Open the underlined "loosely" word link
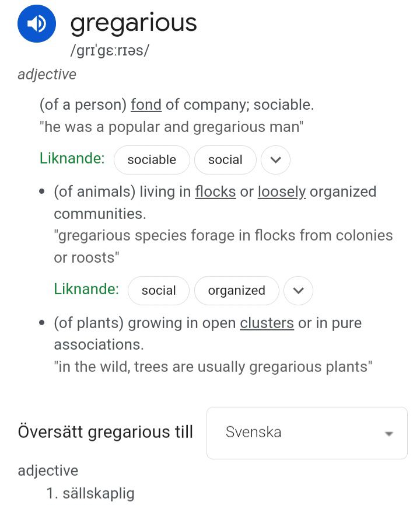Screen dimensions: 420x505 (x=282, y=191)
